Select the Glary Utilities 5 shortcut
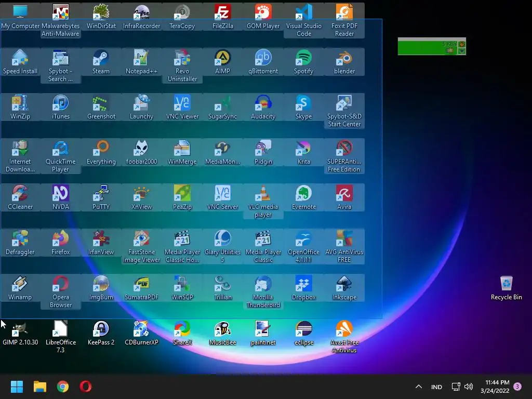Screen dimensions: 532x399 click(222, 246)
